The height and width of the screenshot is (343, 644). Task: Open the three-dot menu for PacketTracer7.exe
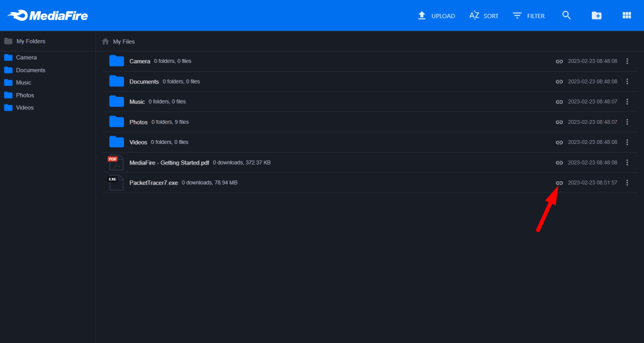click(x=627, y=183)
